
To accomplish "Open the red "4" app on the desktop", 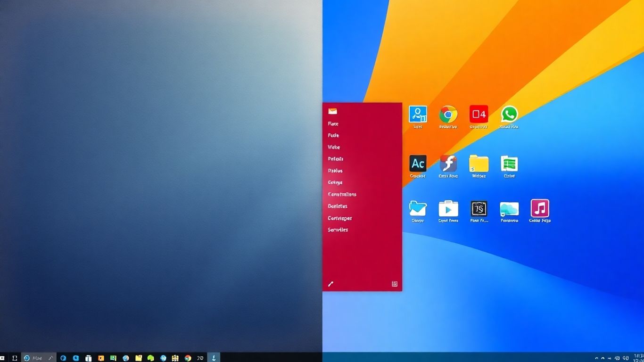I will [479, 114].
